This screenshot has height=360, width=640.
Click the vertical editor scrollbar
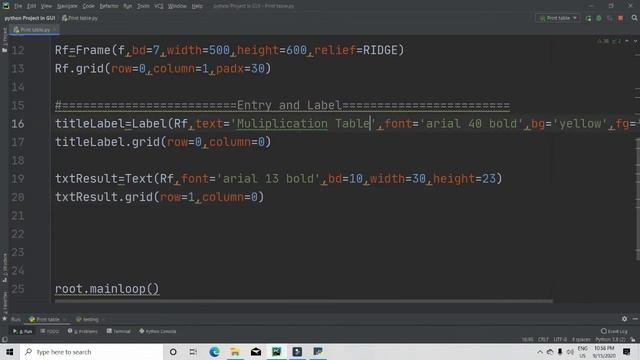(638, 199)
